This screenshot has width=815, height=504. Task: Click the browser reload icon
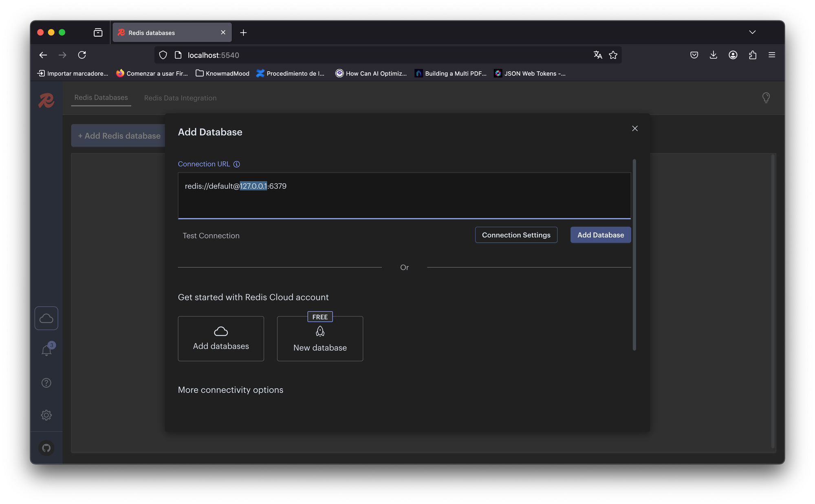click(x=82, y=55)
